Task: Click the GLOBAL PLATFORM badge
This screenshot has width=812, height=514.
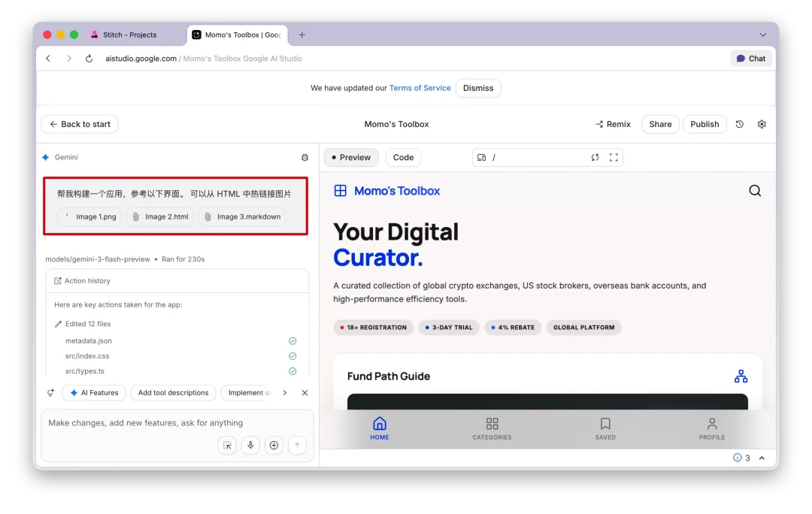Action: tap(583, 328)
